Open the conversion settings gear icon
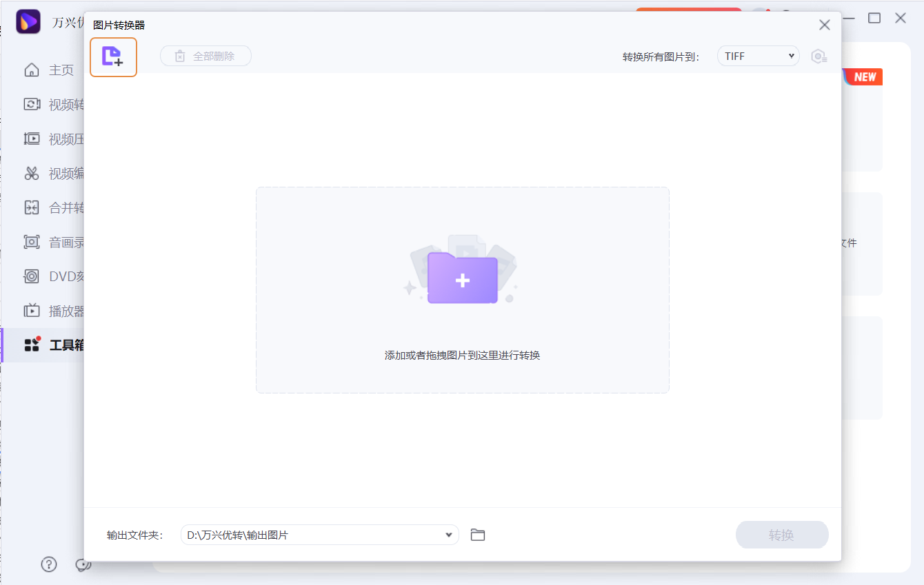This screenshot has height=585, width=924. (x=819, y=56)
